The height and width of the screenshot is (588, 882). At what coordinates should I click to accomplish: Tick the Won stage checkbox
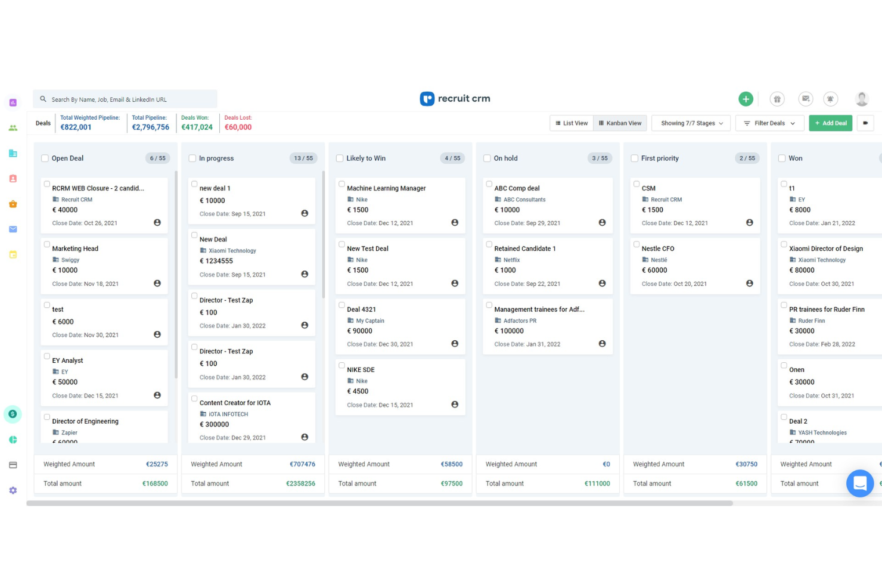782,158
